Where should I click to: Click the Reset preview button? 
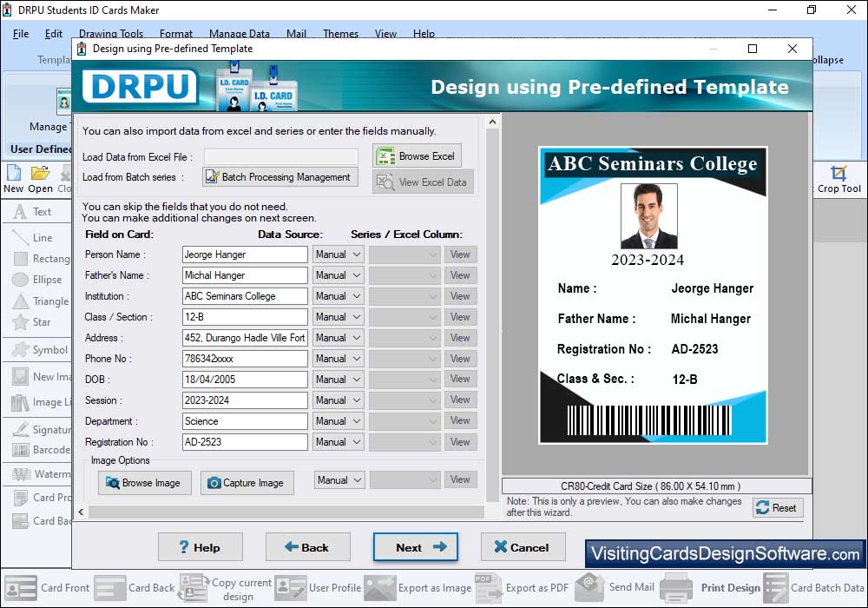click(x=777, y=508)
